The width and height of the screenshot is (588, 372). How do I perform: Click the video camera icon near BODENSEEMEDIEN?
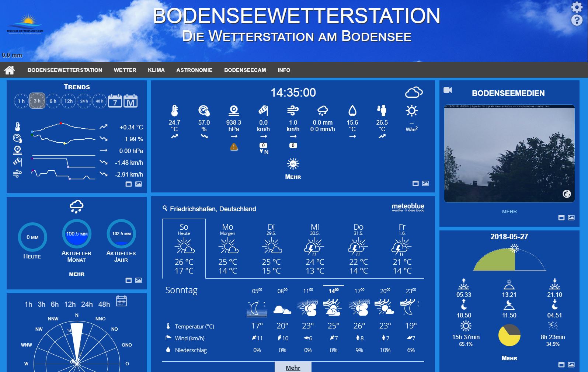tap(448, 90)
